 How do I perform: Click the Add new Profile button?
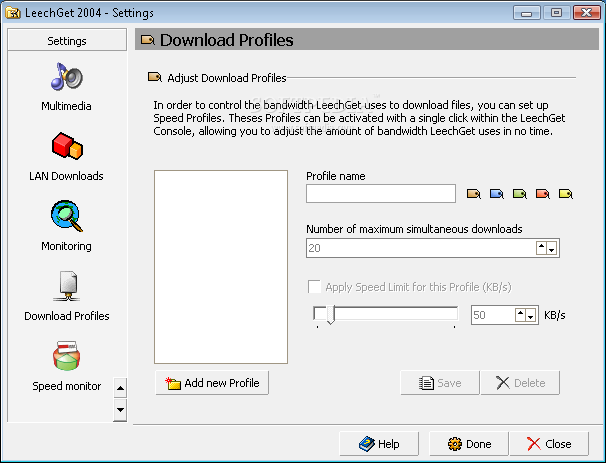212,383
